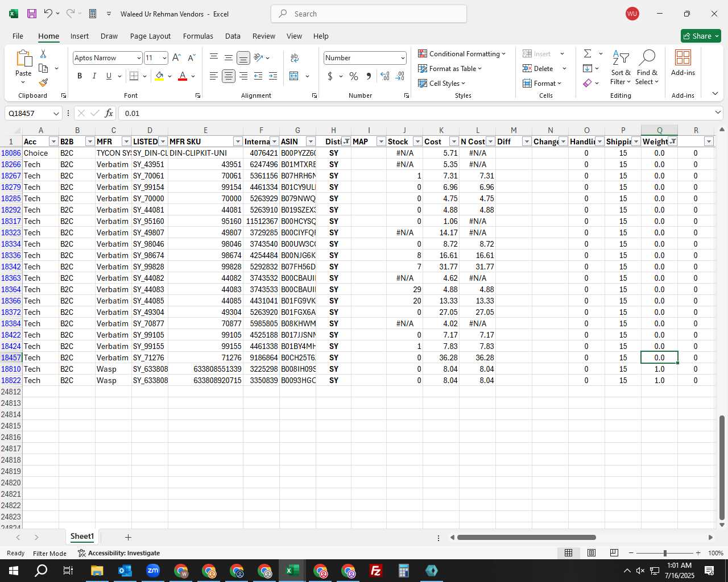Switch to Page Layout view in status bar
The width and height of the screenshot is (728, 582).
point(591,552)
